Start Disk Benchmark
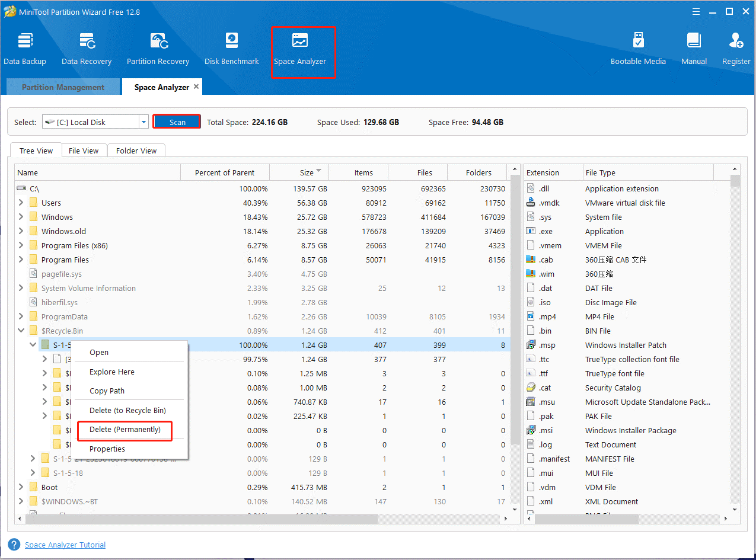The height and width of the screenshot is (560, 756). [232, 49]
